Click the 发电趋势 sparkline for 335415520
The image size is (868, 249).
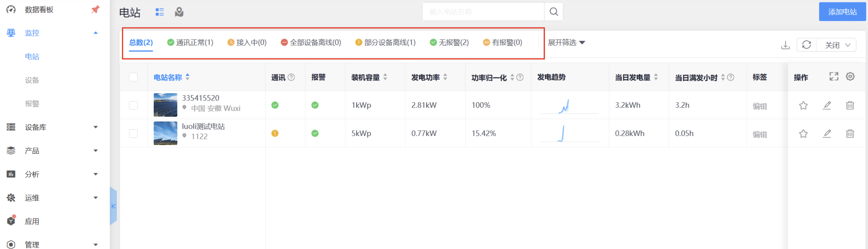tap(570, 106)
